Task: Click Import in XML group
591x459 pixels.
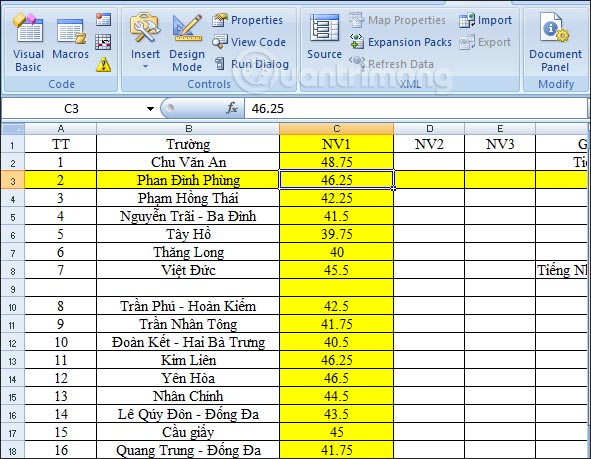Action: (485, 20)
